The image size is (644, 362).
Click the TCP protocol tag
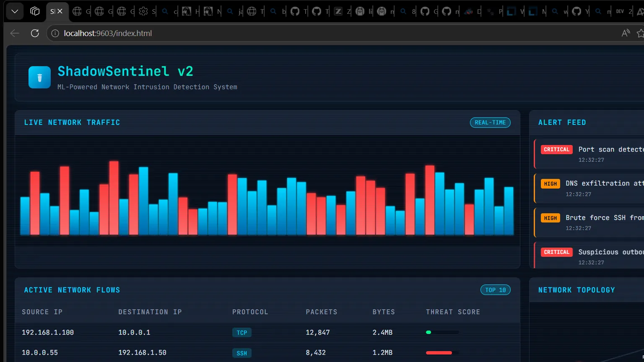coord(242,333)
